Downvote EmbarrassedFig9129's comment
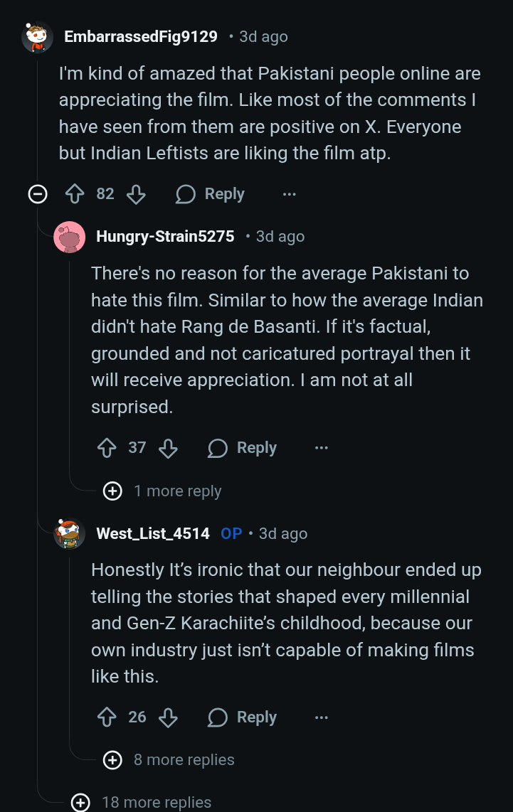This screenshot has width=513, height=812. tap(136, 194)
